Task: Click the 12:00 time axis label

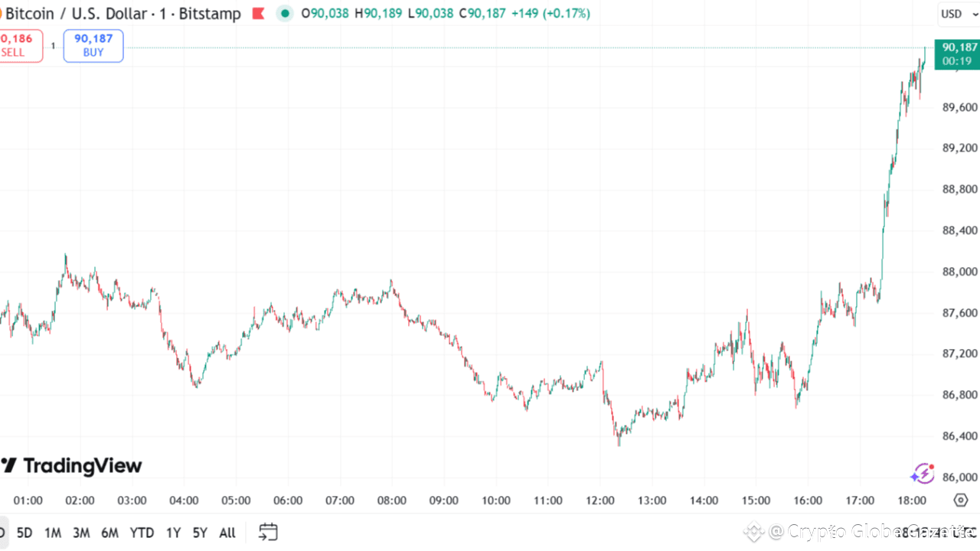Action: (600, 500)
